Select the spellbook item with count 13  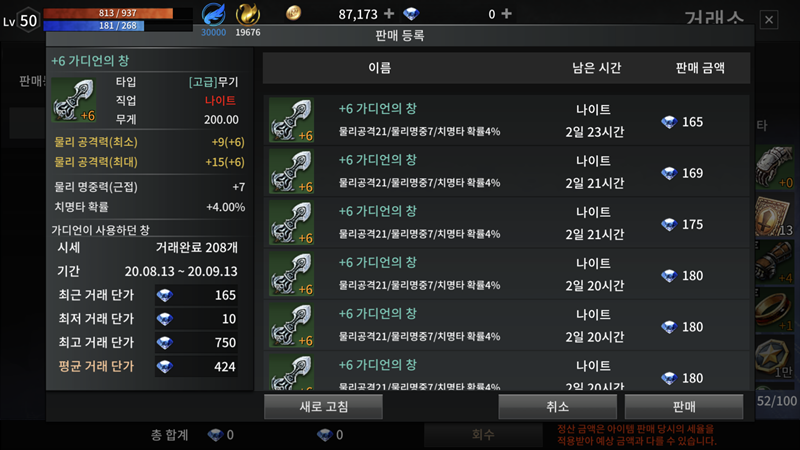tap(774, 216)
